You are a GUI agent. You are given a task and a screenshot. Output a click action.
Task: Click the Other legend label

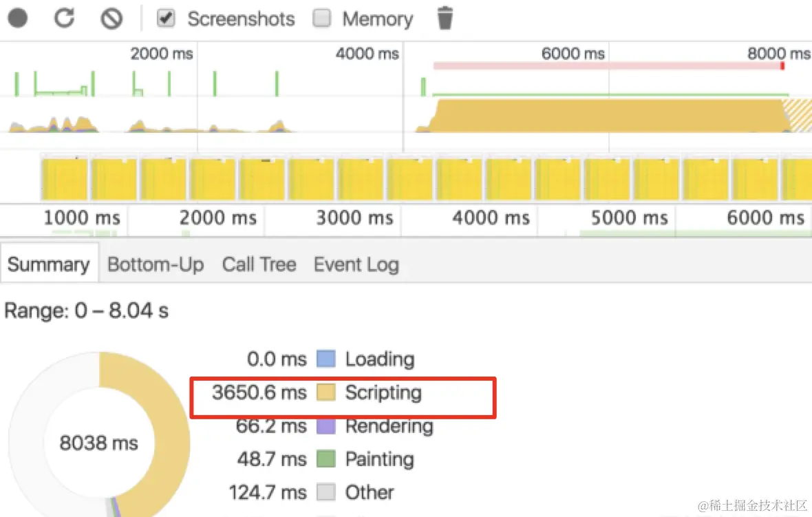(x=370, y=492)
